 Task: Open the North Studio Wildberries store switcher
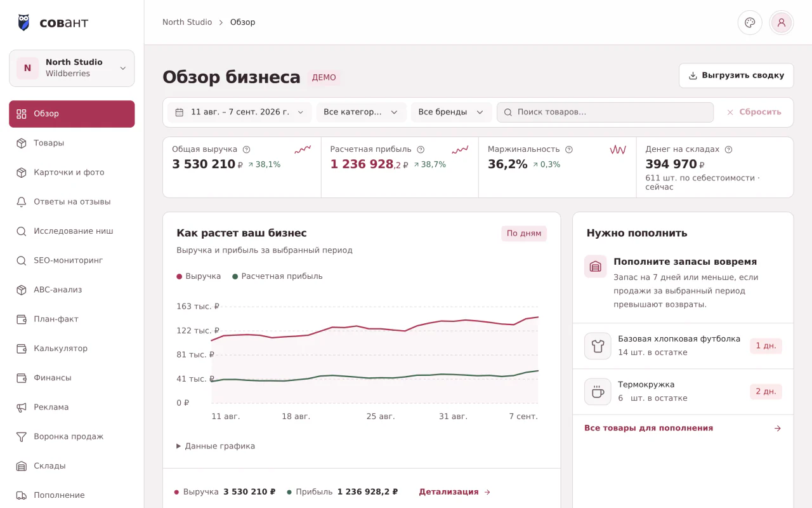pos(72,68)
